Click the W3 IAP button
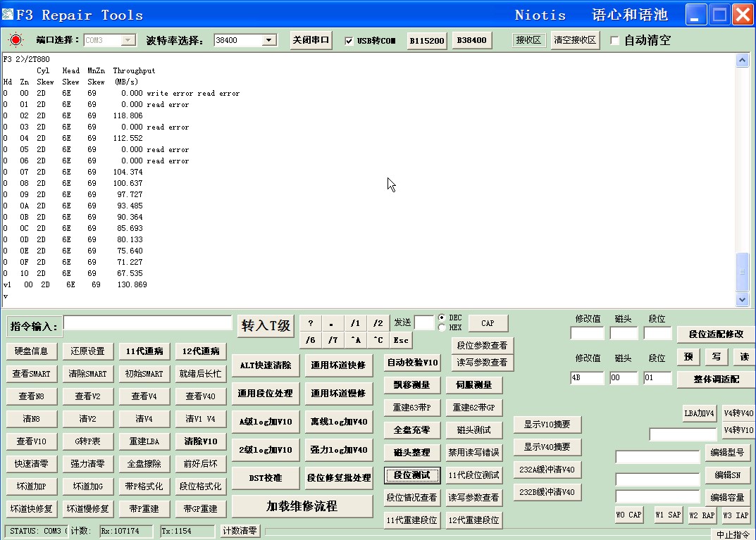This screenshot has width=756, height=540. click(736, 515)
